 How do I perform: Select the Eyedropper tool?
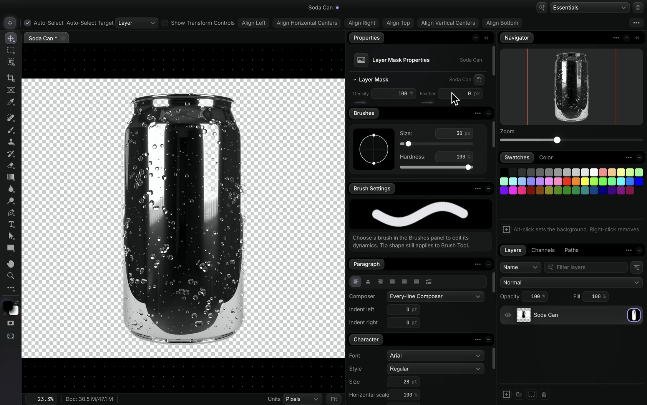(11, 102)
